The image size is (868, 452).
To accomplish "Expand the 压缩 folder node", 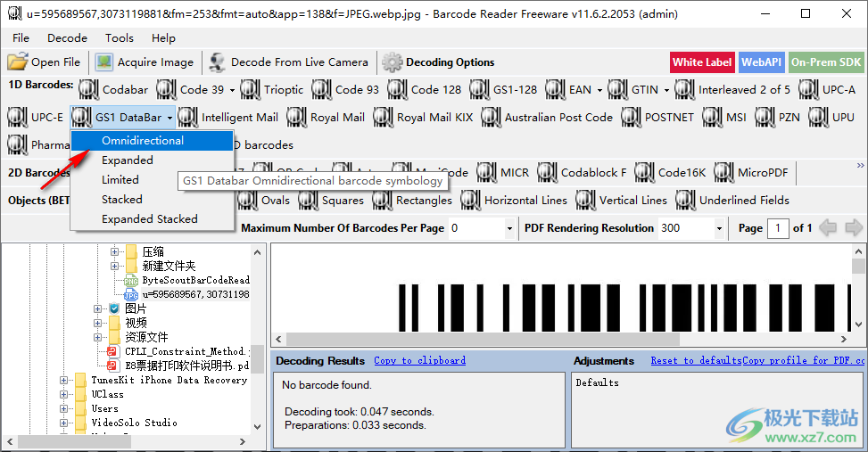I will [x=114, y=251].
